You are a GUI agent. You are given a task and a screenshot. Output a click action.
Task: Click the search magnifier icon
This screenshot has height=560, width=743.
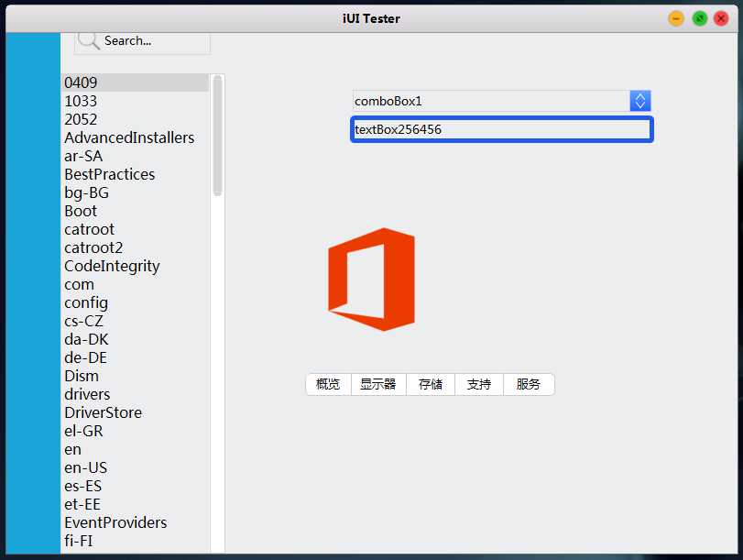coord(89,40)
